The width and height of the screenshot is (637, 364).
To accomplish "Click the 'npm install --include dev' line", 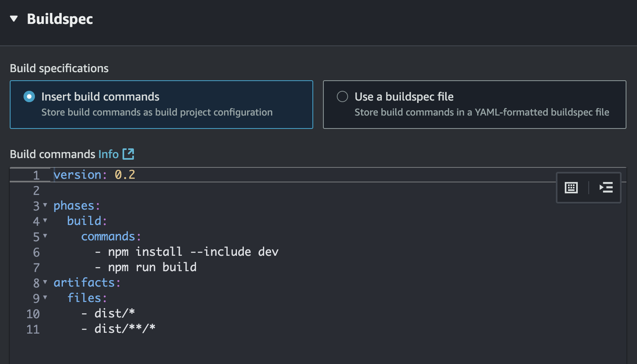I will (187, 252).
